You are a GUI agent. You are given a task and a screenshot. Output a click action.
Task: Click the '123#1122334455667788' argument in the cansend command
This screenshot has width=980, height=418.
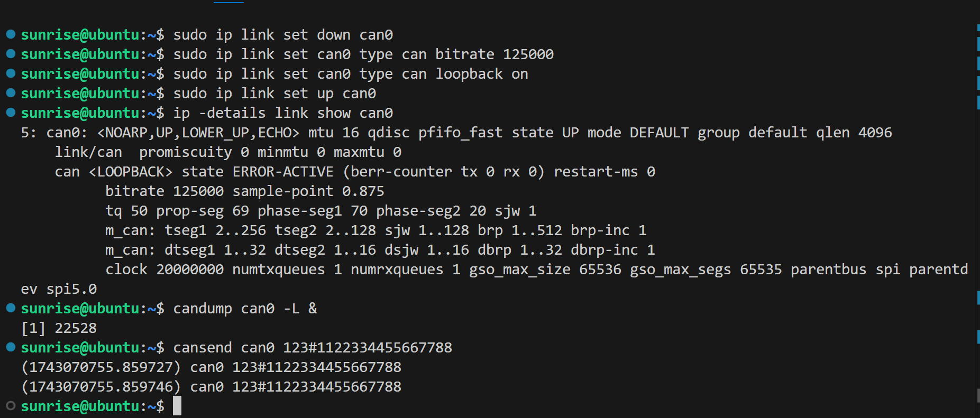(x=368, y=348)
